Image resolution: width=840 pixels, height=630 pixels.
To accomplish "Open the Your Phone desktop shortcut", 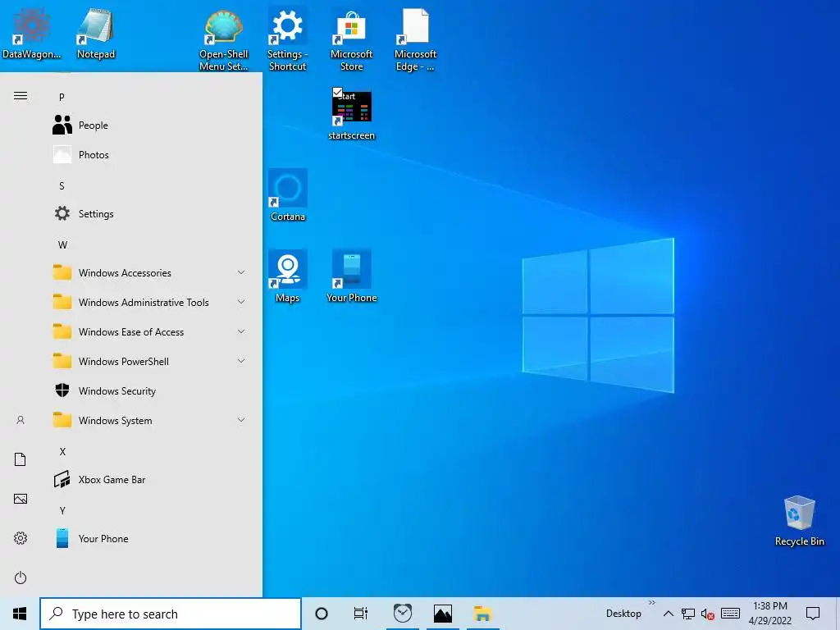I will pos(351,277).
